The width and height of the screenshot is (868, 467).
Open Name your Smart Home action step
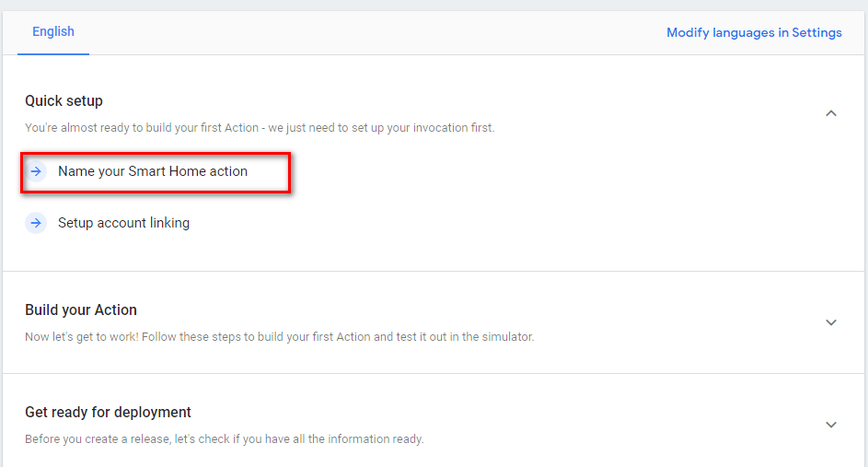click(153, 171)
